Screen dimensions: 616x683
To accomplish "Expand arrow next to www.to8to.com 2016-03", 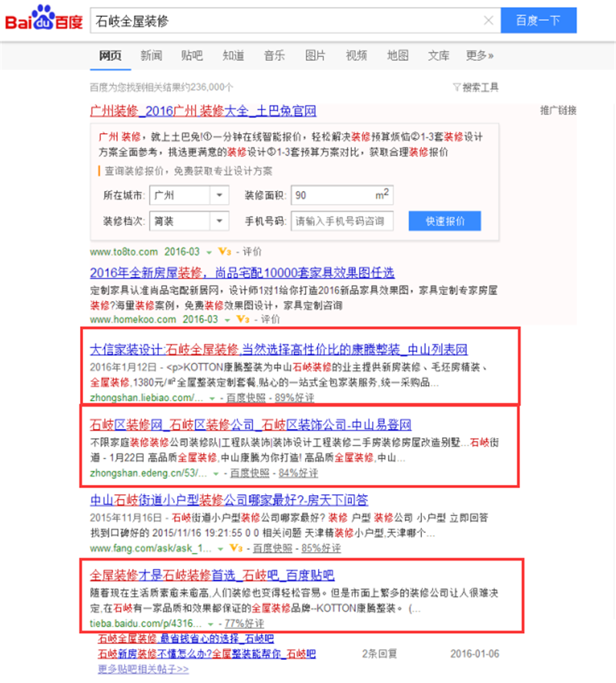I will coord(209,253).
